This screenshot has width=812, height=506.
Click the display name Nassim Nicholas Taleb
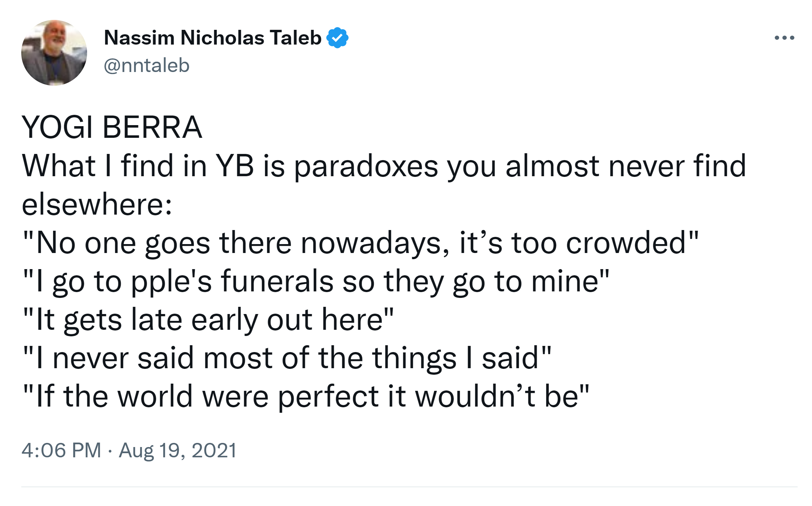click(x=213, y=38)
